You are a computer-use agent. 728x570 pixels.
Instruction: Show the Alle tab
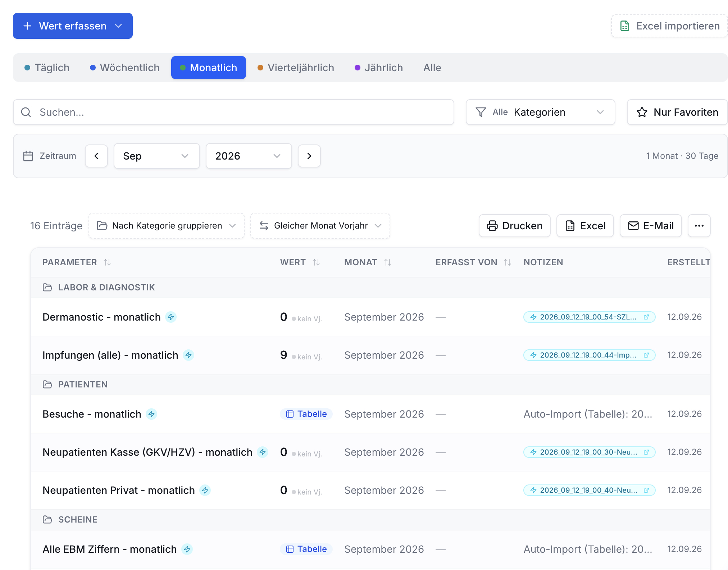point(432,68)
